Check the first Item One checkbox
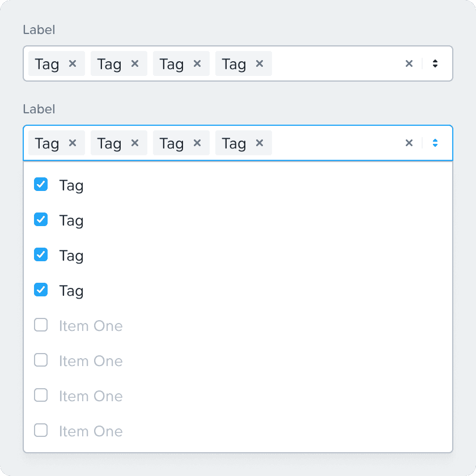This screenshot has height=476, width=476. point(41,325)
